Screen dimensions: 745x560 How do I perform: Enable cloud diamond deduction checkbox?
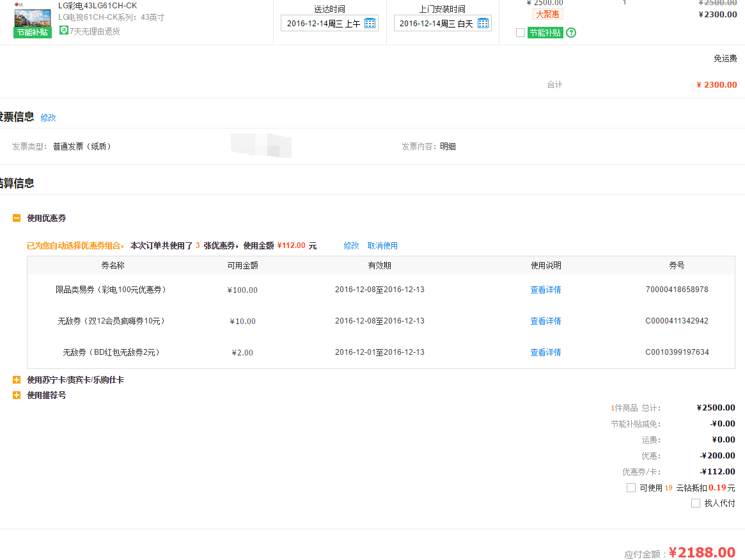click(x=631, y=488)
